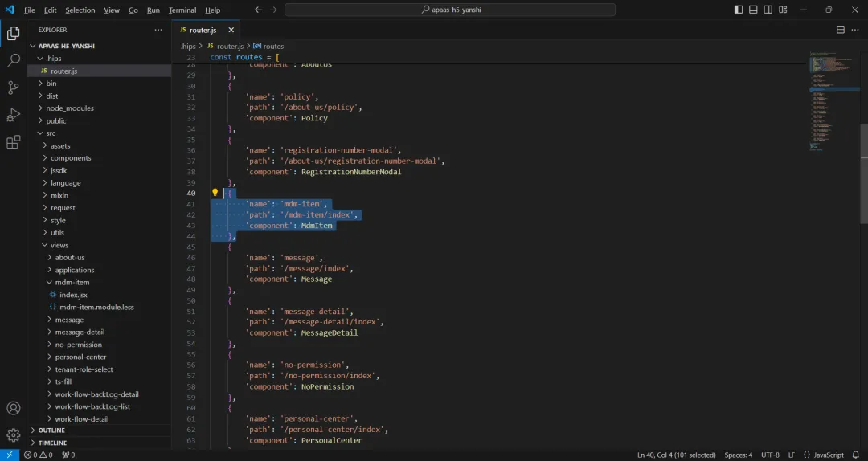Click the LF end of line status item

pos(792,455)
